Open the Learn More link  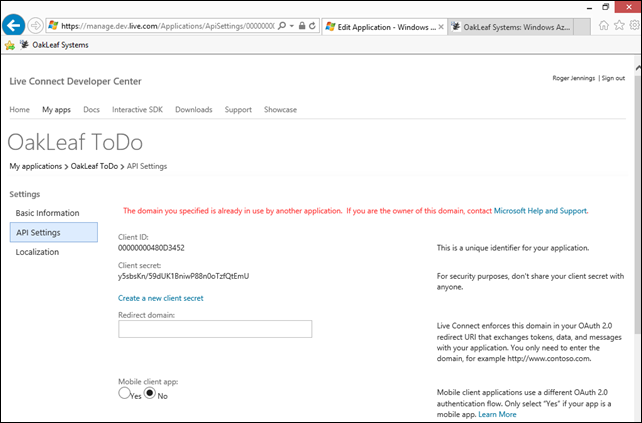click(x=497, y=414)
